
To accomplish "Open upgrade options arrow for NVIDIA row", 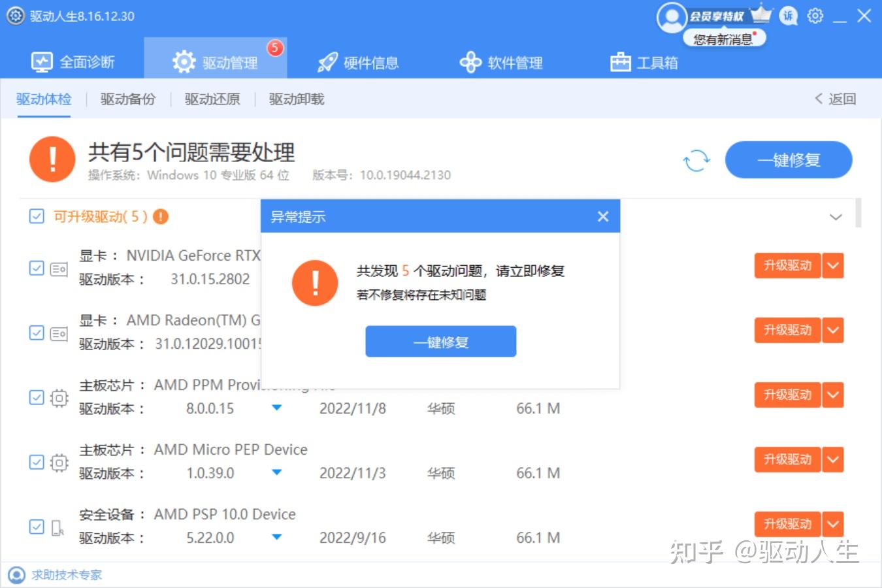I will [833, 266].
